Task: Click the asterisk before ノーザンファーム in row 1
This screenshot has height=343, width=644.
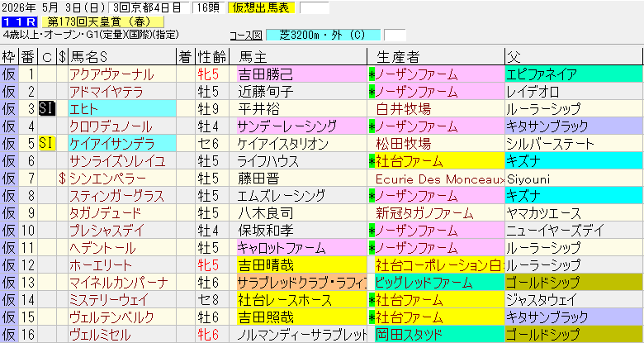Action: coord(372,74)
